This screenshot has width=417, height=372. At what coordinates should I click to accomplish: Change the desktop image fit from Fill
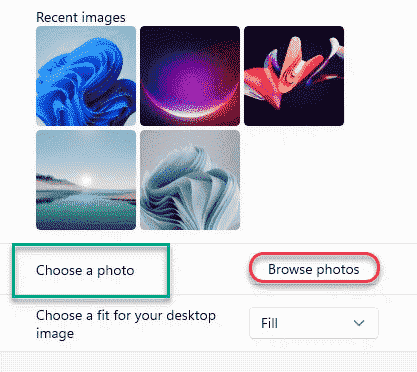pyautogui.click(x=314, y=323)
